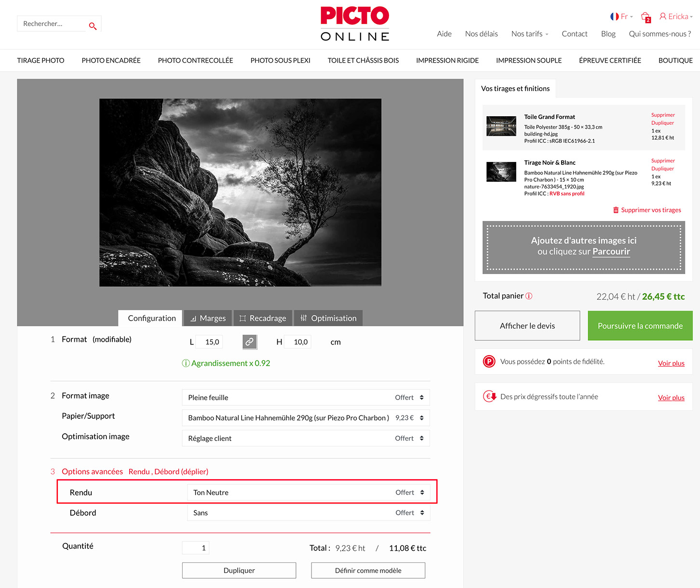Click the Ericka user account icon
The width and height of the screenshot is (700, 588).
point(663,16)
